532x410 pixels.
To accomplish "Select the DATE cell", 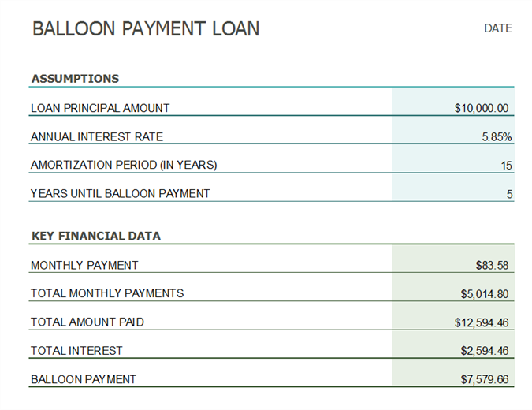I will click(x=497, y=28).
